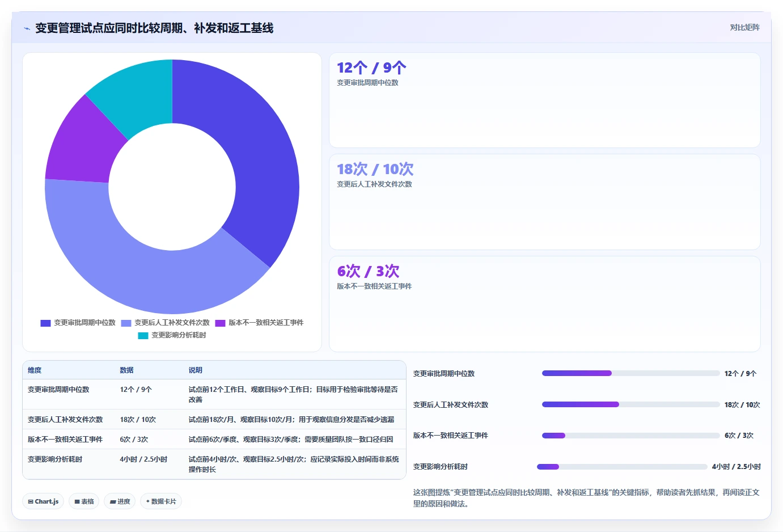Click the 说明 column header
783x532 pixels.
pos(196,370)
